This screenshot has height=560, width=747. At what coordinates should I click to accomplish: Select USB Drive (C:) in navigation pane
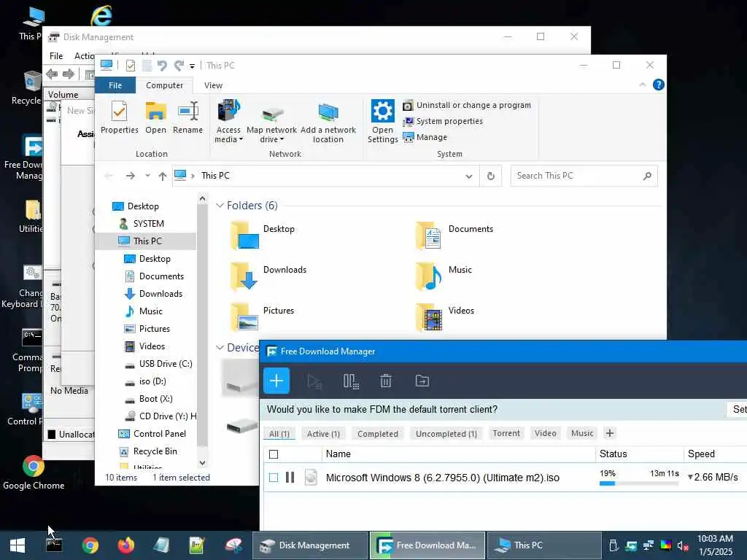[x=166, y=364]
